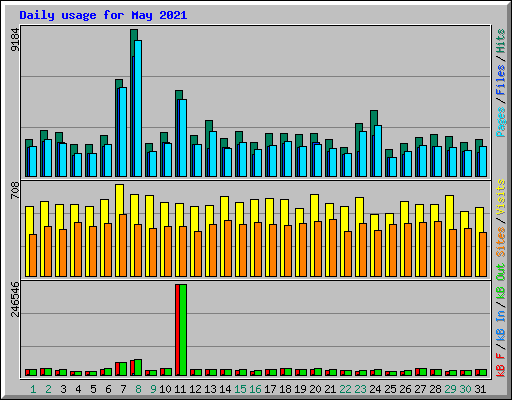
Task: Click the 246546 kB axis value
Action: click(15, 299)
